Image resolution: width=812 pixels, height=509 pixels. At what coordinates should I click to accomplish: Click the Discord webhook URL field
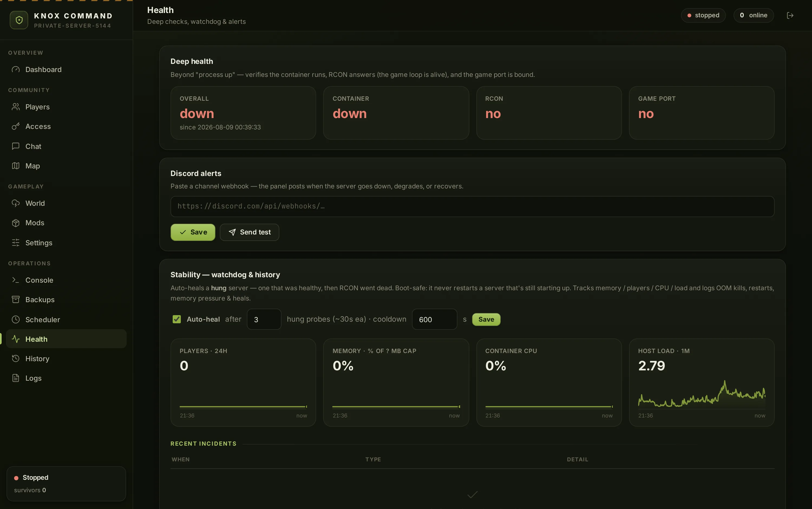tap(472, 206)
